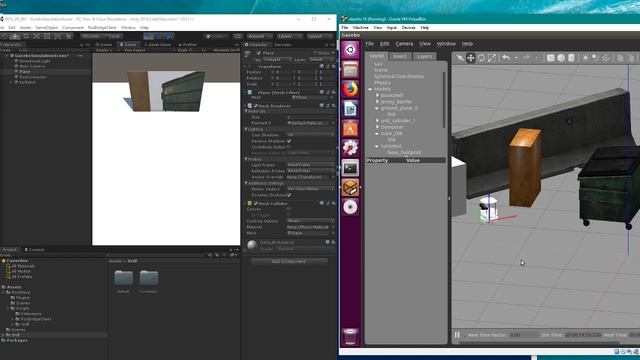This screenshot has height=360, width=640.
Task: Switch to the Insert tab in Gazebo
Action: (400, 56)
